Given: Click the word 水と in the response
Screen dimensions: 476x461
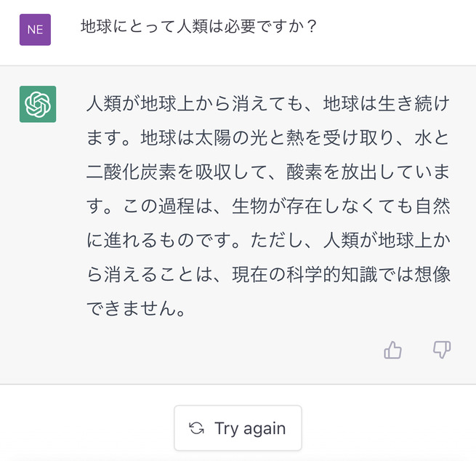Looking at the screenshot, I should [432, 138].
